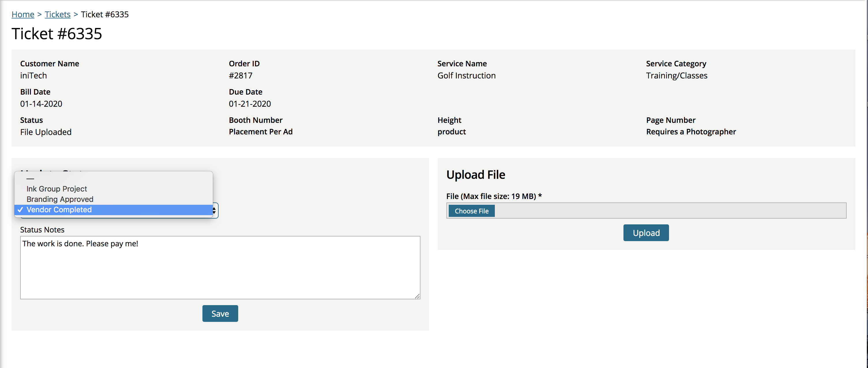Navigate to the Tickets list
Screen dimensions: 868x368
coord(57,14)
